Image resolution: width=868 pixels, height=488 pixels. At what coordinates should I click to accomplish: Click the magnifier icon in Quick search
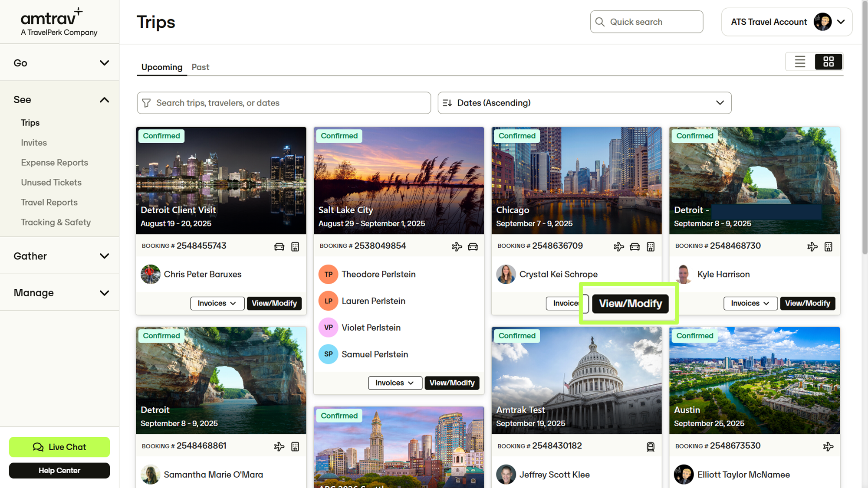coord(600,22)
